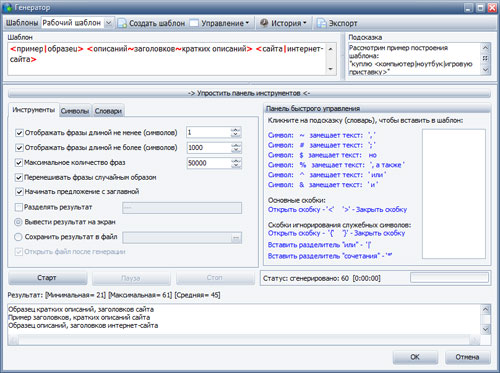Click the stepper arrows of 50000 field
The height and width of the screenshot is (373, 500).
click(236, 163)
